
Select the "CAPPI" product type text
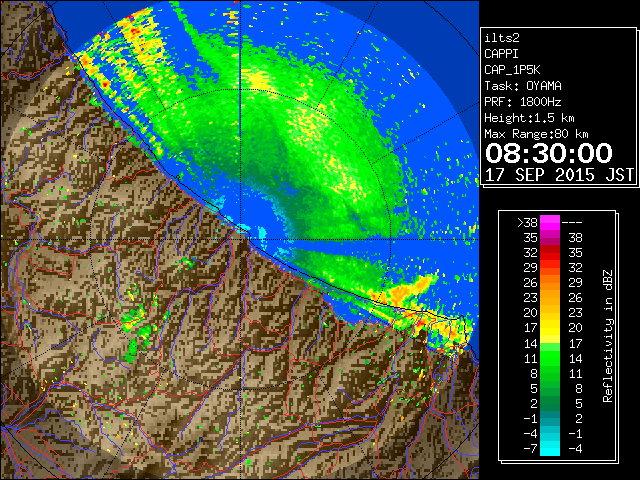(501, 54)
